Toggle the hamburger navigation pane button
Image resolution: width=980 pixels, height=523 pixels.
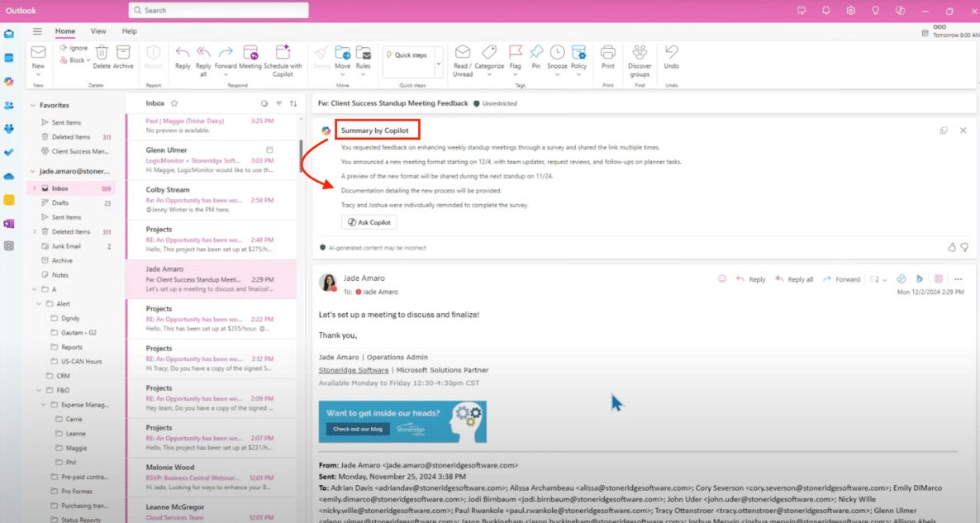[x=37, y=31]
